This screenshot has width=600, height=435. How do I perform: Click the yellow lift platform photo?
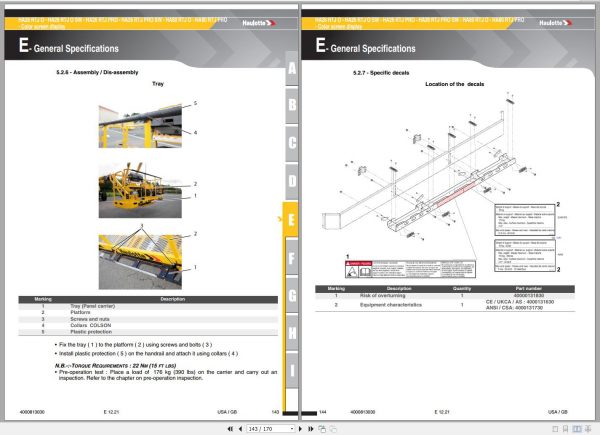click(x=140, y=190)
